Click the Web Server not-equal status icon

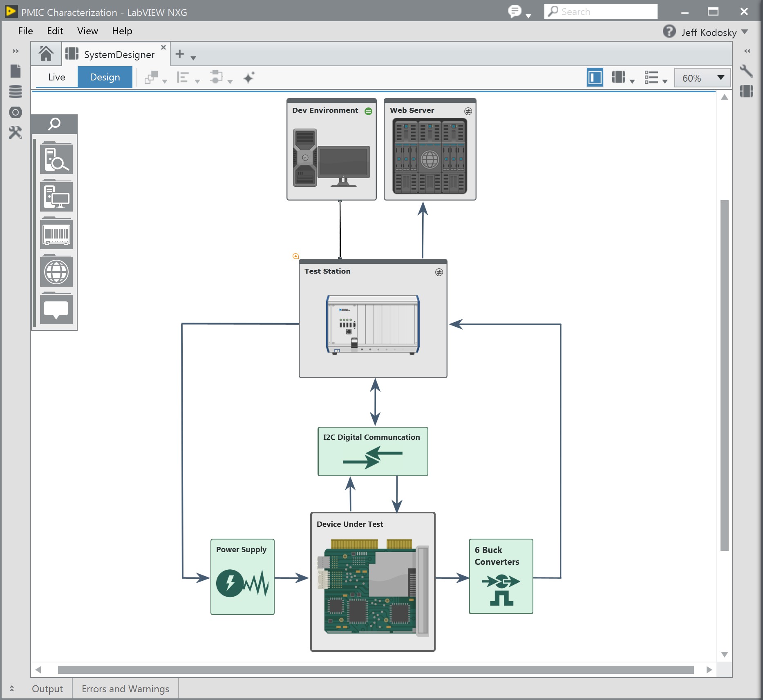[x=468, y=111]
